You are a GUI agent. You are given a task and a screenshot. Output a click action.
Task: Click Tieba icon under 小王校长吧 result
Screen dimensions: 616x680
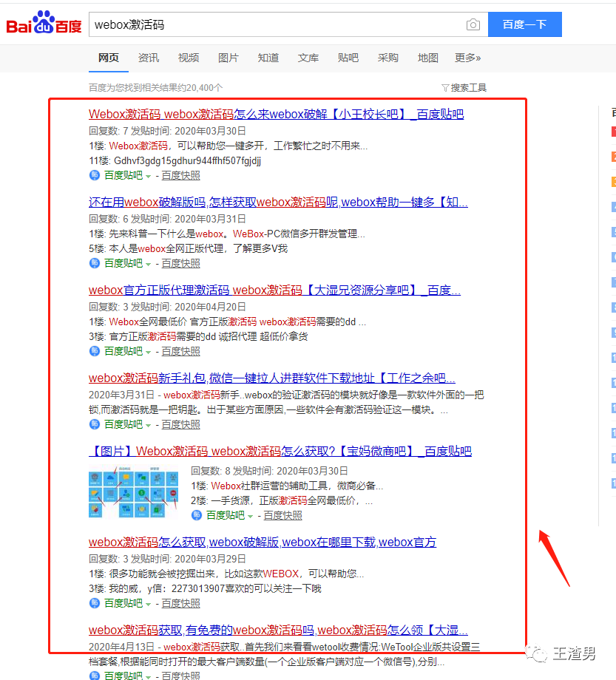[94, 175]
